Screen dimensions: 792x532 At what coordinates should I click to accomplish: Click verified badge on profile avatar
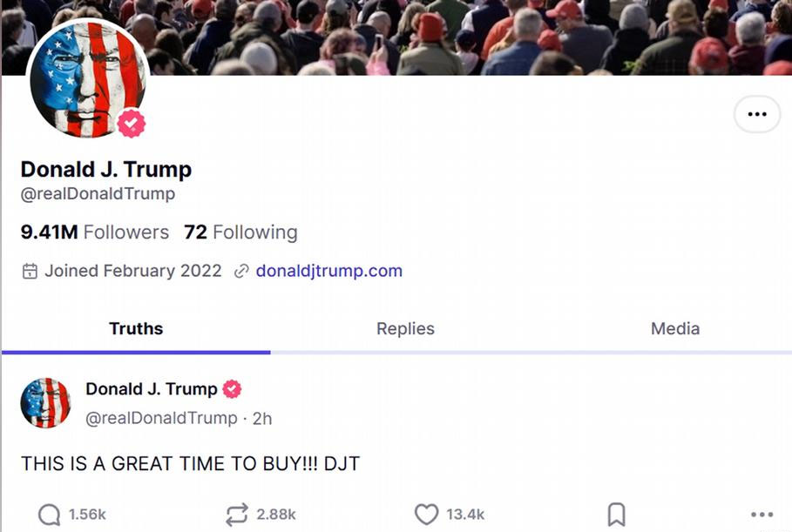[x=132, y=125]
